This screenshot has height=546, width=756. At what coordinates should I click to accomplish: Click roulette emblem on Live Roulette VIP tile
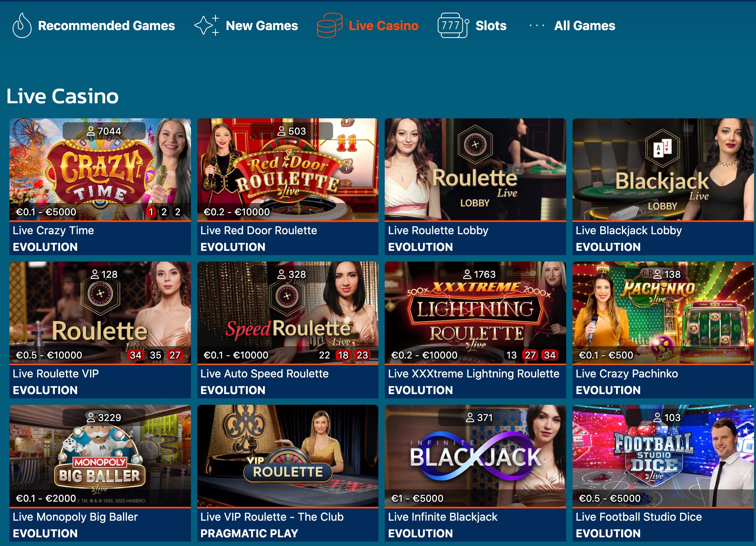100,294
